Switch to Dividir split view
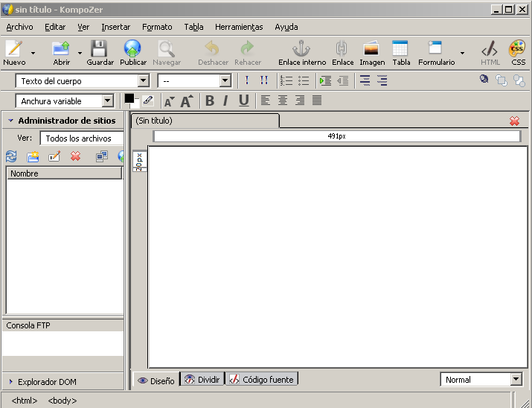The height and width of the screenshot is (408, 532). 202,379
